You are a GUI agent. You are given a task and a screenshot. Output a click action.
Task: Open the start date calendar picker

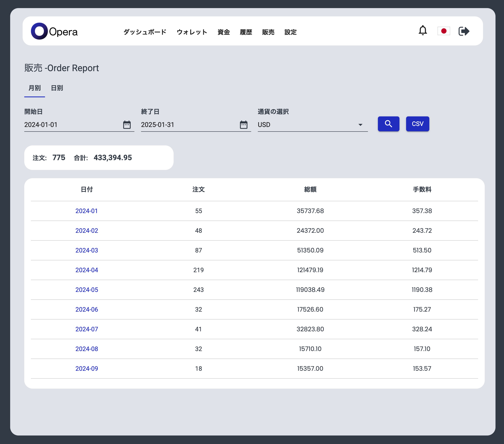click(x=127, y=124)
